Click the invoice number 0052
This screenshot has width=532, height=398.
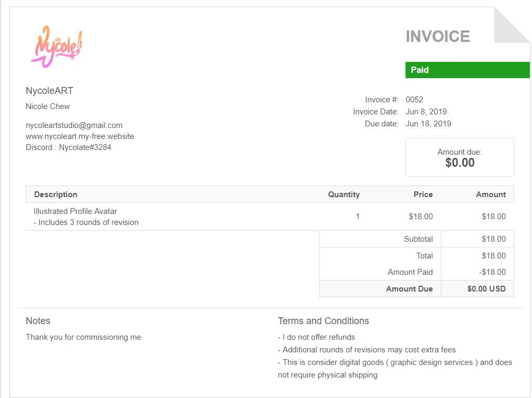pos(414,100)
